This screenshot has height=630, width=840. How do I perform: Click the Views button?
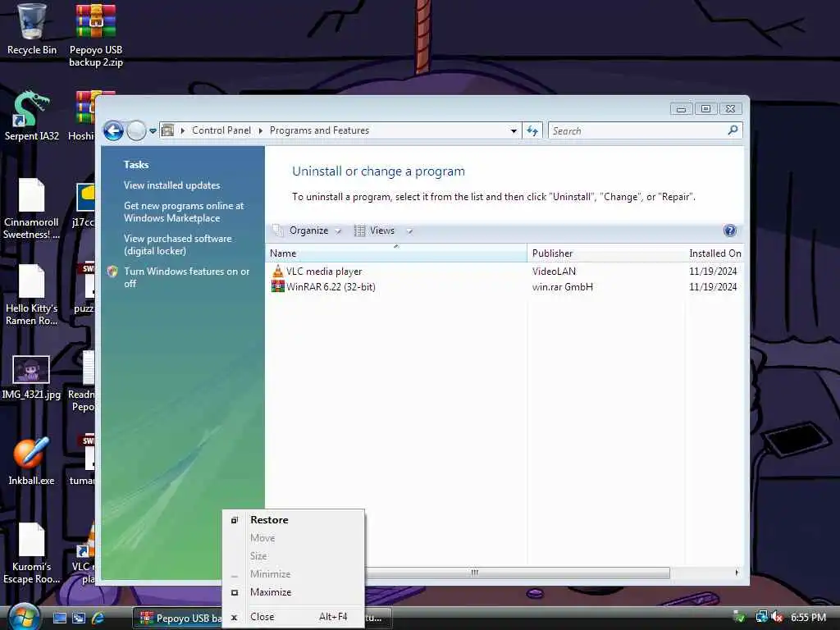point(375,231)
